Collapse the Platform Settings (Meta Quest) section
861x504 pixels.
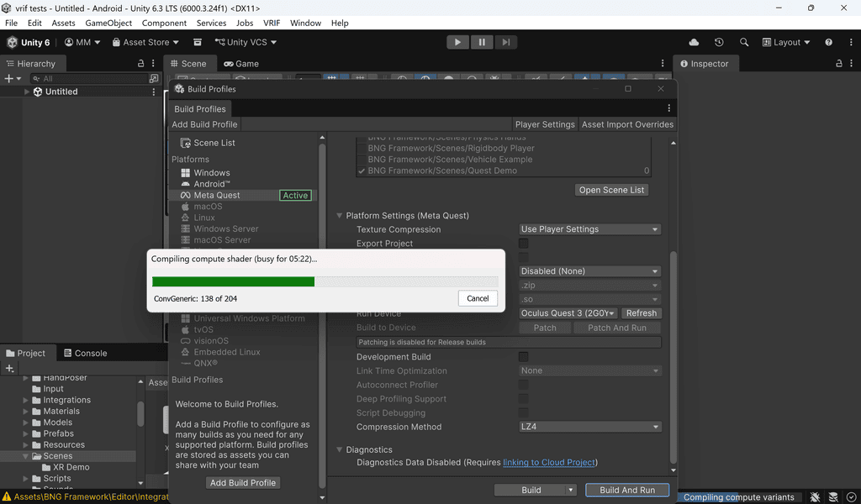340,216
